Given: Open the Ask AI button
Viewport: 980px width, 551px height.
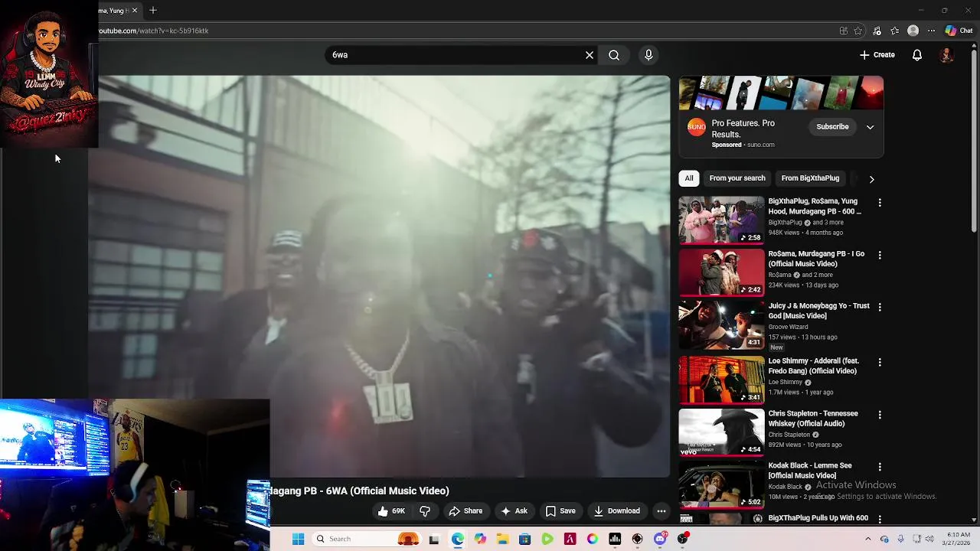Looking at the screenshot, I should (x=514, y=511).
